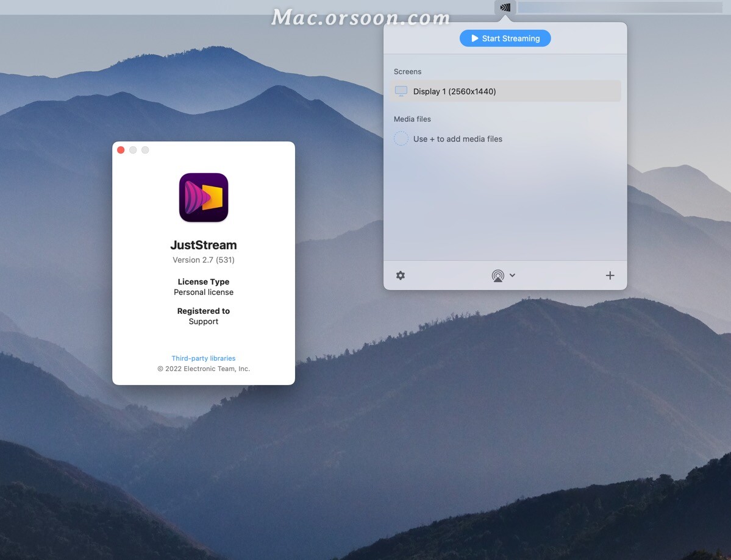Click the monitor icon beside Display 1
This screenshot has height=560, width=731.
tap(401, 90)
